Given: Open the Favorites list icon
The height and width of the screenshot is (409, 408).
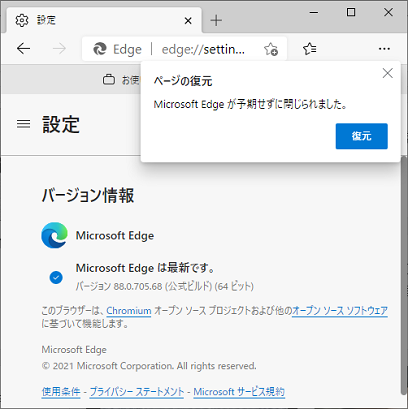Looking at the screenshot, I should 310,49.
